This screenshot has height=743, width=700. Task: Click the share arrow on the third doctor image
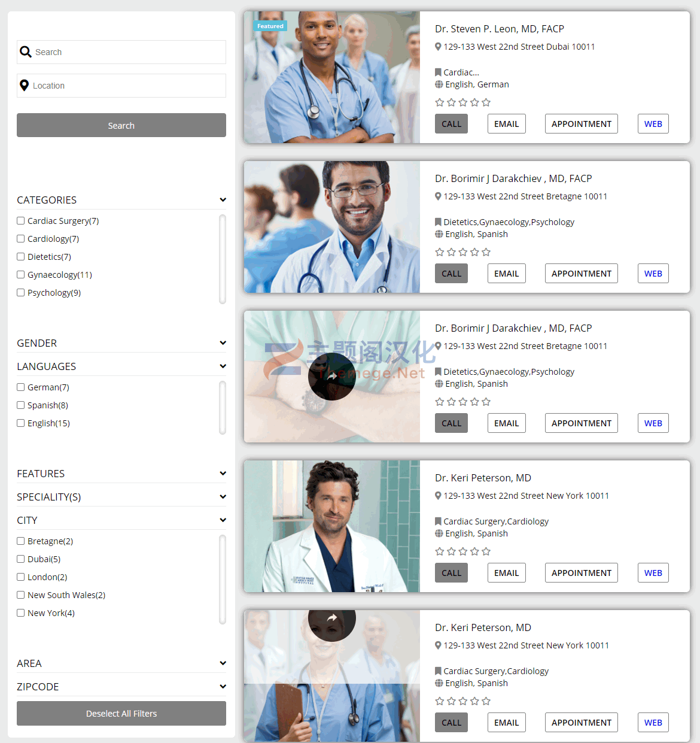(x=332, y=377)
